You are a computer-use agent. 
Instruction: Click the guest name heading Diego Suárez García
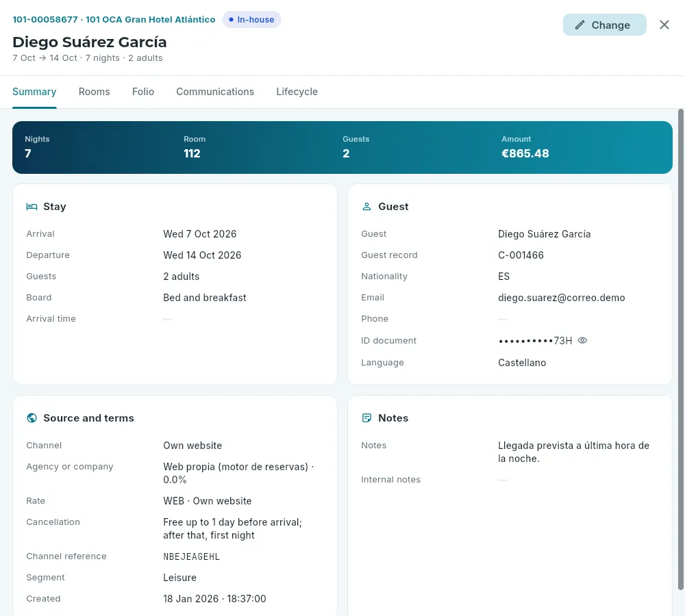[90, 42]
